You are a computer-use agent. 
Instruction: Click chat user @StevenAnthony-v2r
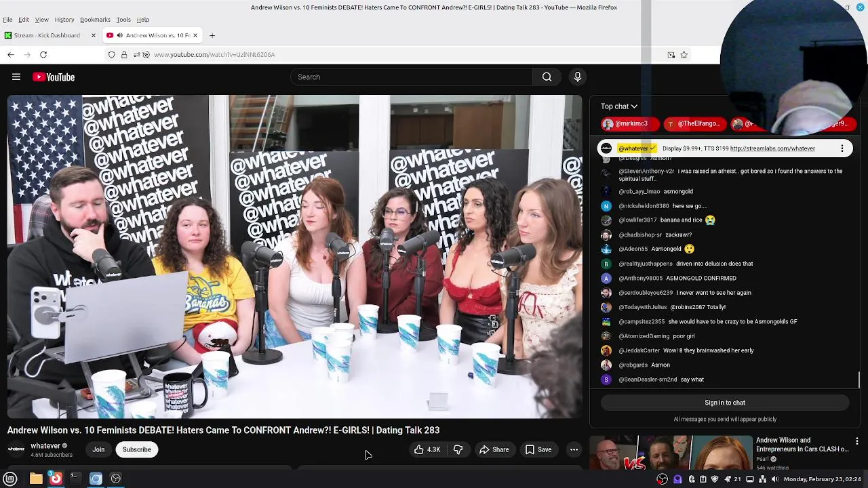coord(646,171)
